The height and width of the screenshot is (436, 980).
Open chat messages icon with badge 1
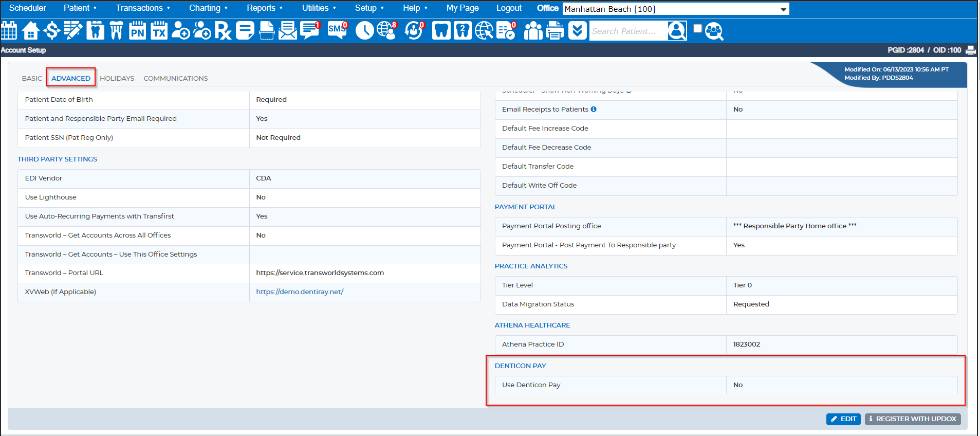(310, 31)
